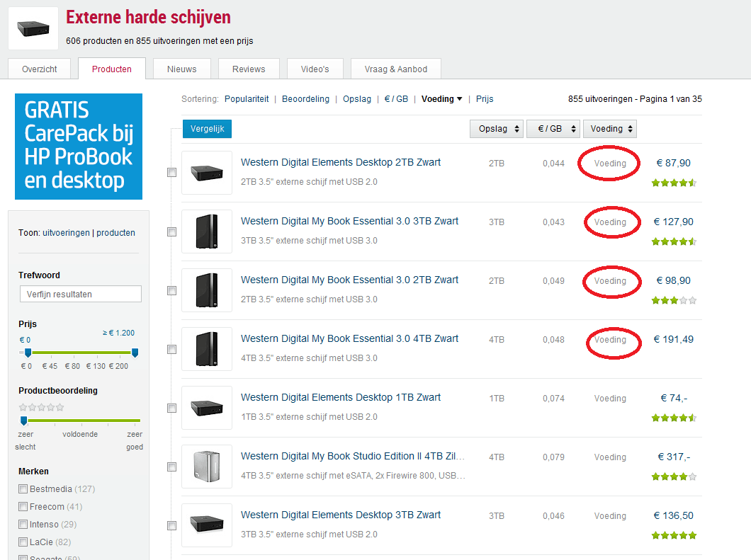Click the GRATIS CarePack HP ProBook banner
This screenshot has height=560, width=751.
pyautogui.click(x=79, y=147)
